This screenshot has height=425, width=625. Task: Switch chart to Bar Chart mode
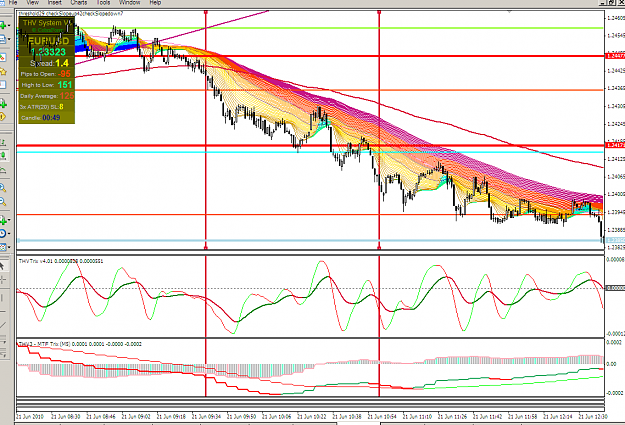[x=3, y=142]
